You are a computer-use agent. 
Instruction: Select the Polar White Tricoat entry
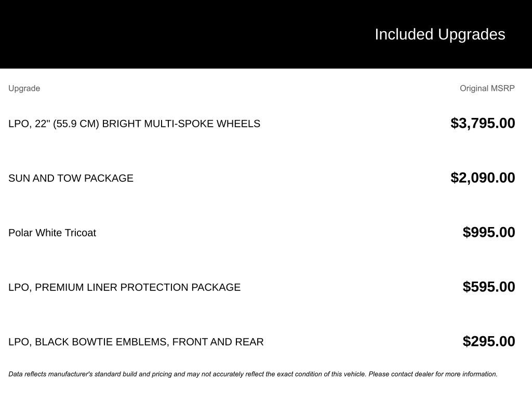52,233
